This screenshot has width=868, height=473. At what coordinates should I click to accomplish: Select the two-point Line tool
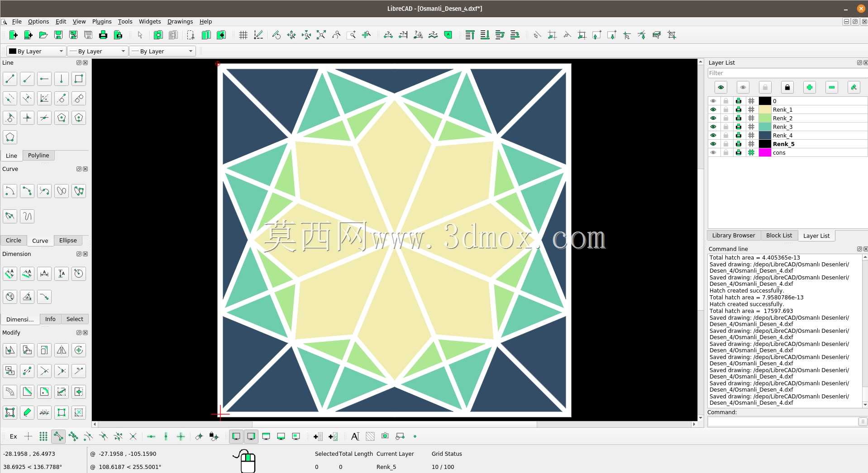(x=10, y=79)
